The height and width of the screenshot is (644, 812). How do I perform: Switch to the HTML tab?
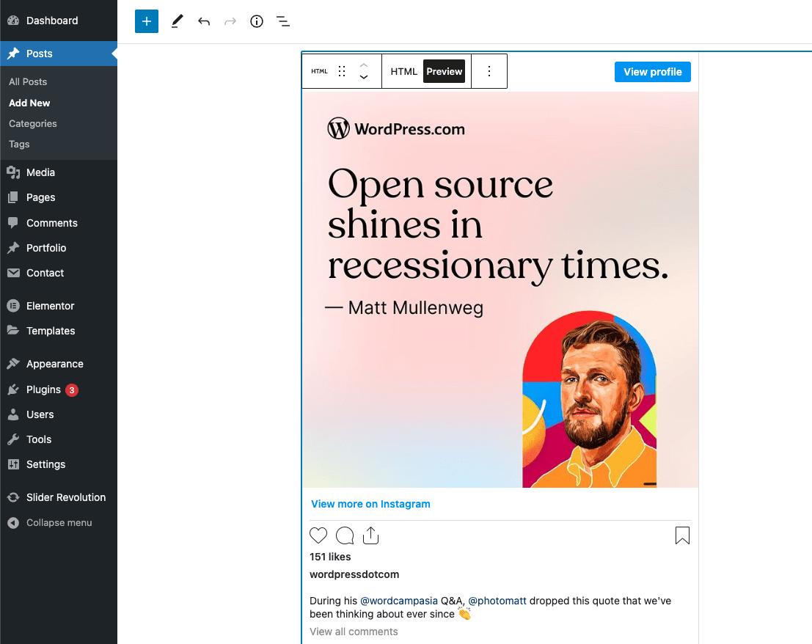point(403,71)
